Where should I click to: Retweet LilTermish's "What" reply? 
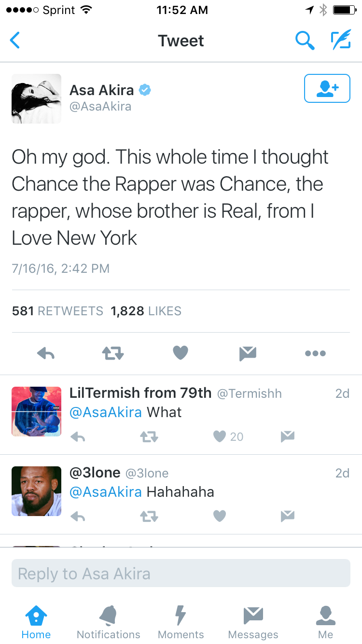149,437
